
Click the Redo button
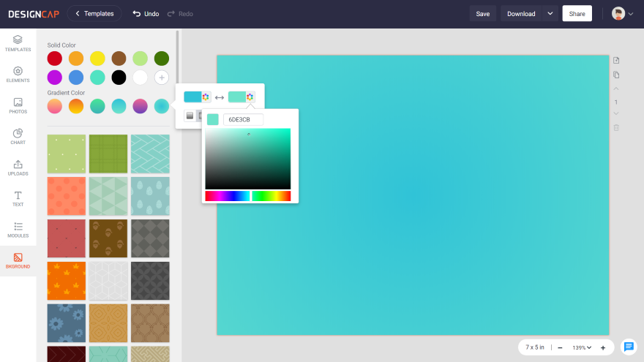180,14
